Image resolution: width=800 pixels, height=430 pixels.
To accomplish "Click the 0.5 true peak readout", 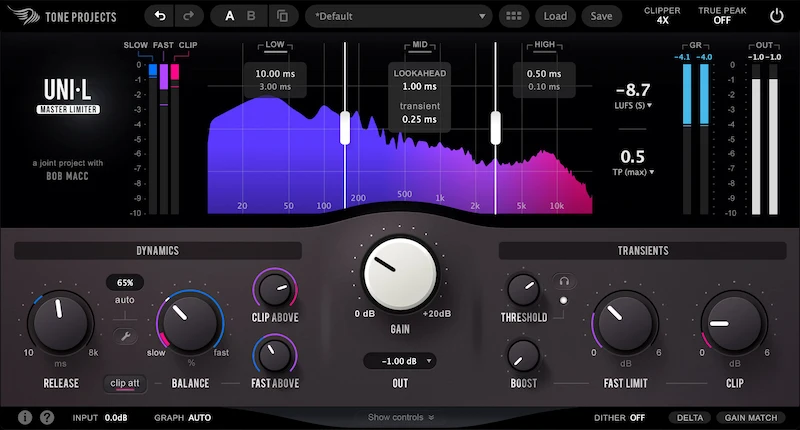I will [x=633, y=157].
